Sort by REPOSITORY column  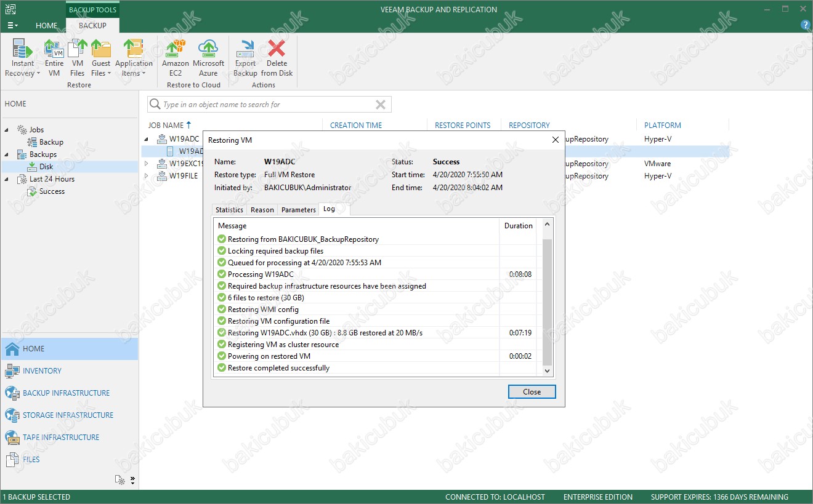[x=529, y=125]
